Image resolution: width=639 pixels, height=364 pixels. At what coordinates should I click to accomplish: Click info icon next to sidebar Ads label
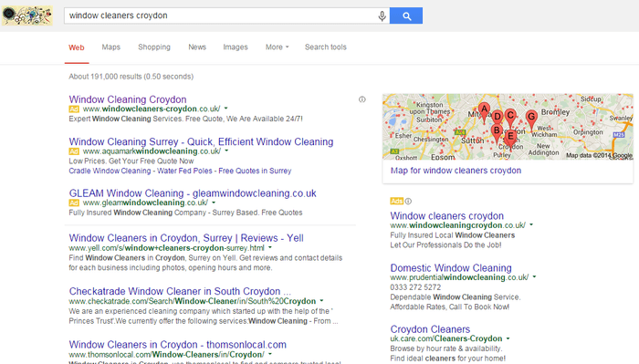point(408,201)
